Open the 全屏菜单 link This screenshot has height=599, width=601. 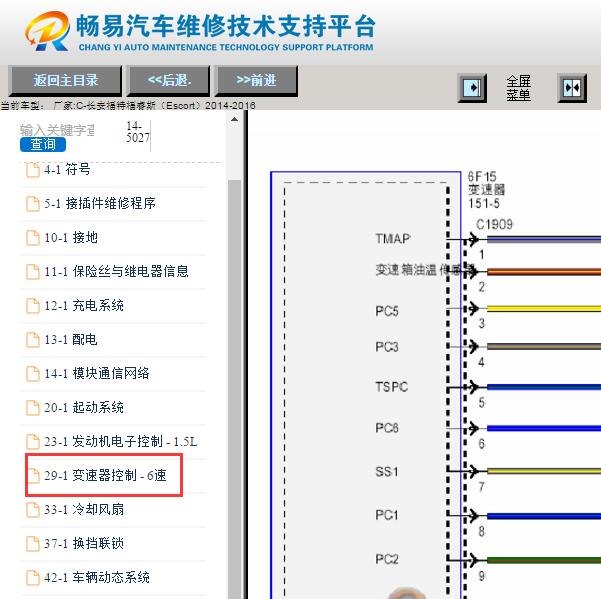pos(518,88)
